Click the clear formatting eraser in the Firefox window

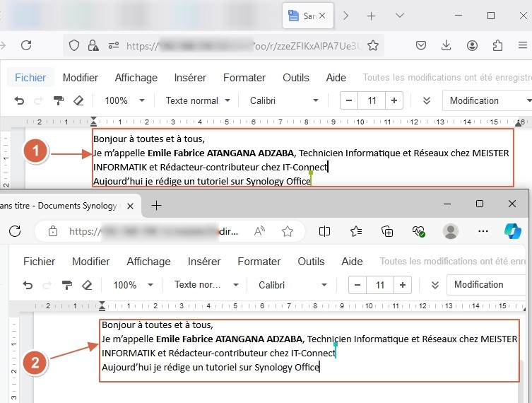click(x=78, y=101)
